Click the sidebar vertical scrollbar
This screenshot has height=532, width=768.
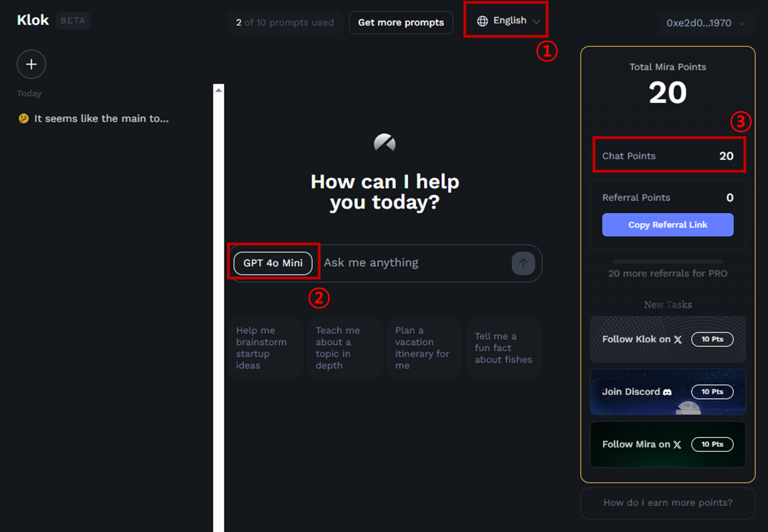pyautogui.click(x=218, y=307)
